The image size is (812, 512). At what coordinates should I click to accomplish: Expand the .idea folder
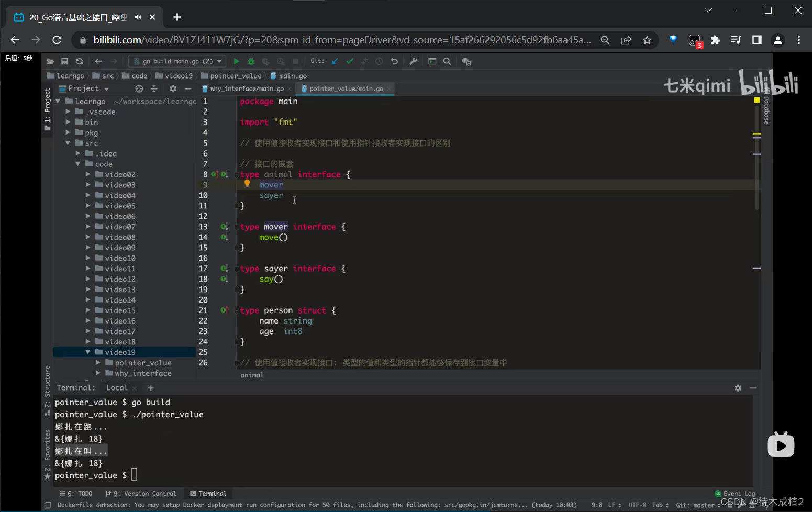78,153
